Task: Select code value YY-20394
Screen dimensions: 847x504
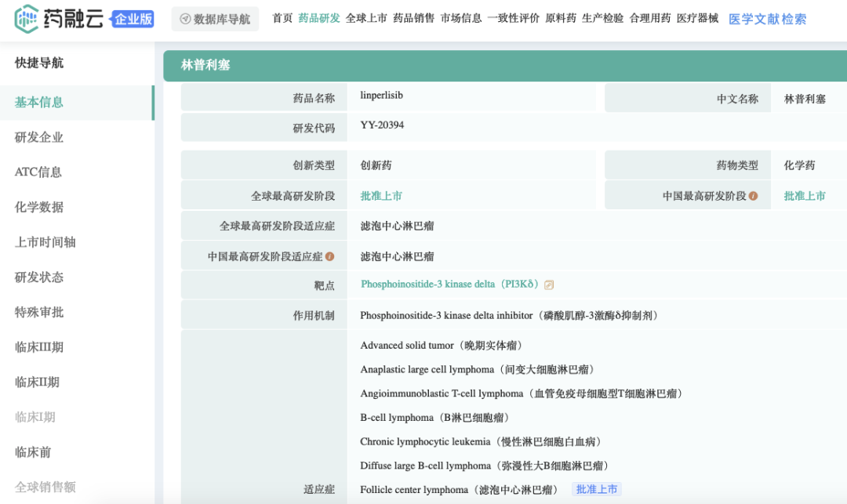Action: click(x=382, y=125)
